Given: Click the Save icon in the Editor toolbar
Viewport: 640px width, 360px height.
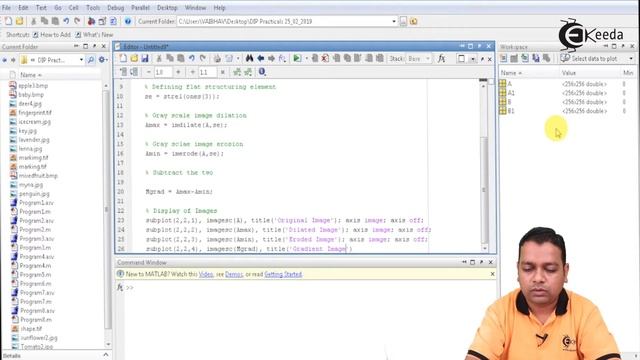Looking at the screenshot, I should (x=144, y=59).
